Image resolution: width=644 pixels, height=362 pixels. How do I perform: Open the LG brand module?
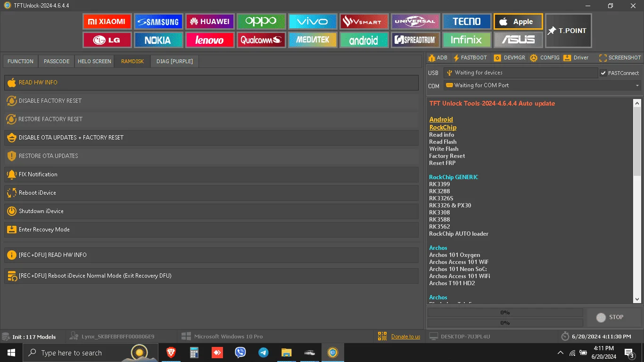pos(107,40)
